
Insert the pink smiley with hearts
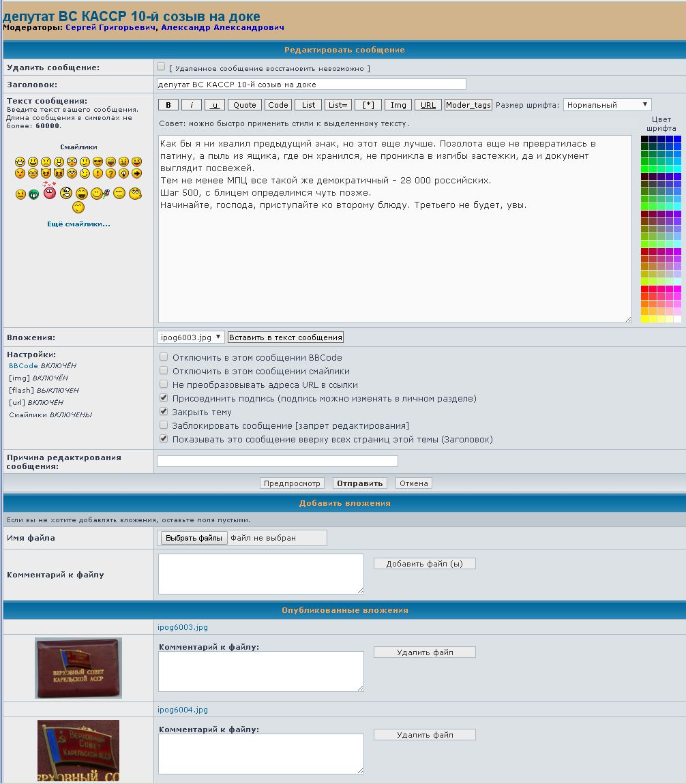pos(50,193)
